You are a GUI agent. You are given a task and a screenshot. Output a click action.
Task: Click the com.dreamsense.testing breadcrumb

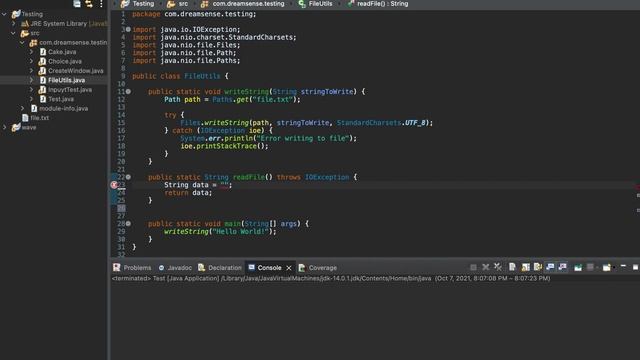tap(243, 4)
